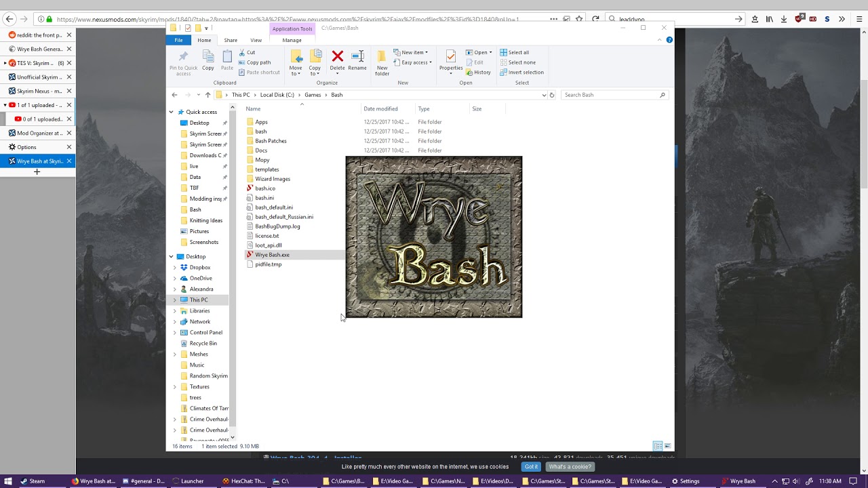Click Local Disk (C:) breadcrumb
The height and width of the screenshot is (488, 868).
click(x=277, y=95)
